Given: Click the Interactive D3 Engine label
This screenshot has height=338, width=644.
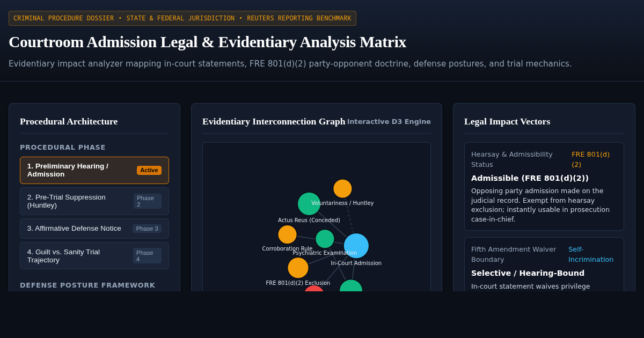Looking at the screenshot, I should pos(389,122).
